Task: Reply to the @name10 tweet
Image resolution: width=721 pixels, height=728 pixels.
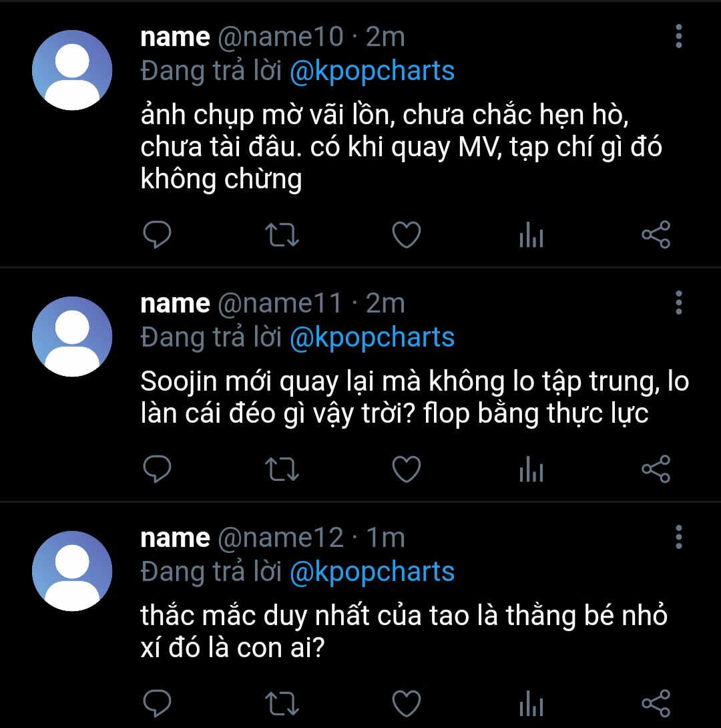Action: pos(158,235)
